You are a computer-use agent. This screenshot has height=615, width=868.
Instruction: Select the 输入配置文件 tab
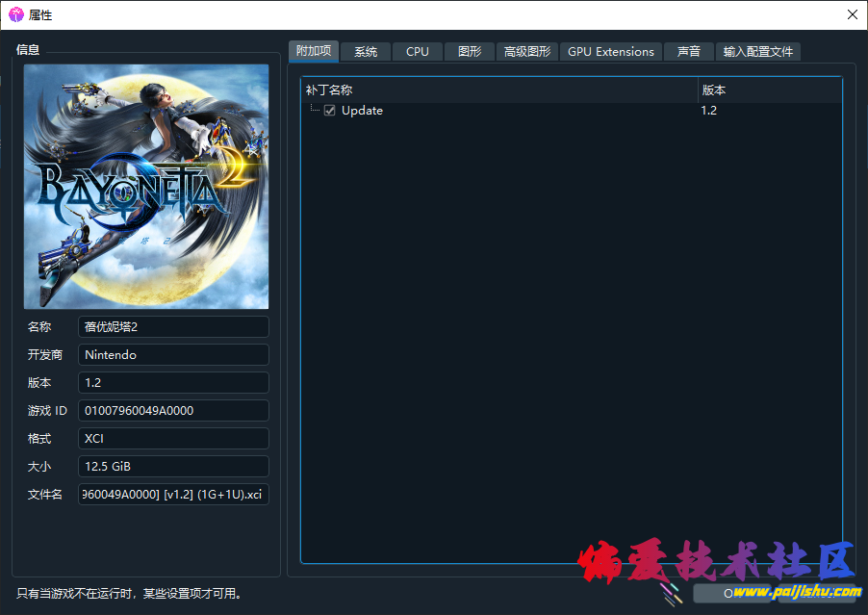tap(758, 52)
